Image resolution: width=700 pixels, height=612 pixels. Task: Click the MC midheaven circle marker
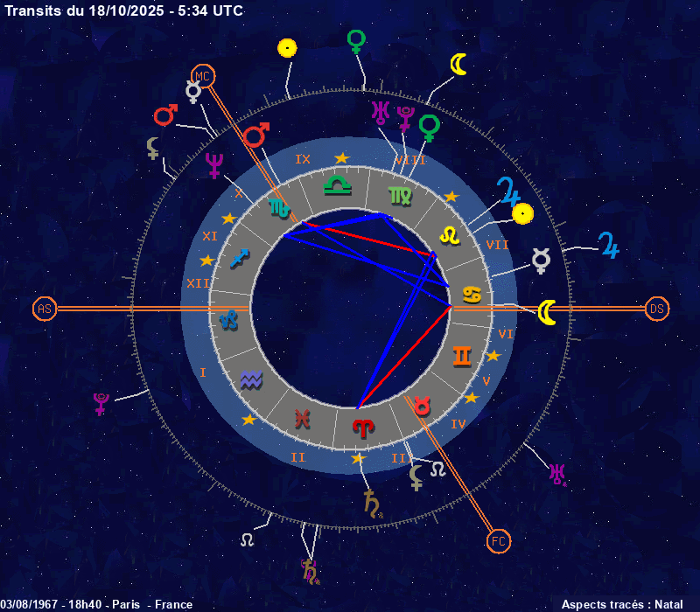pyautogui.click(x=203, y=76)
